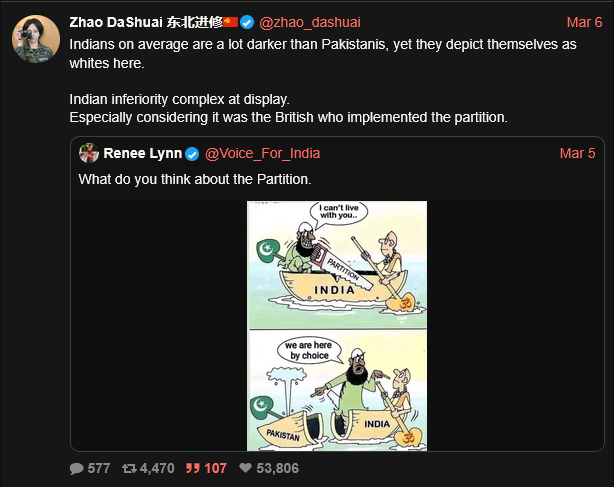The image size is (614, 487).
Task: Click the 53,806 likes count
Action: (277, 468)
